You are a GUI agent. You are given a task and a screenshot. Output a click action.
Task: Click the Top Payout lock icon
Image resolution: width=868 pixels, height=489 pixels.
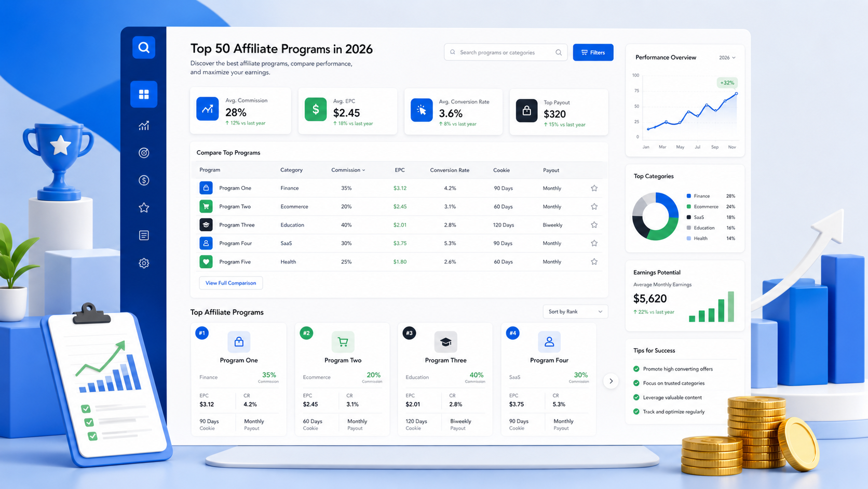pos(526,111)
